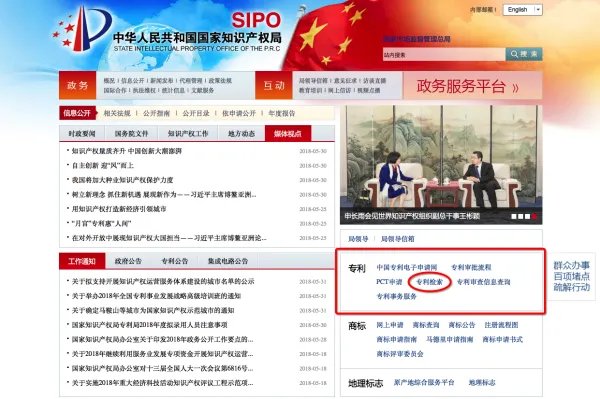
Task: Switch to the 知识产权工作 tab
Action: pos(188,134)
